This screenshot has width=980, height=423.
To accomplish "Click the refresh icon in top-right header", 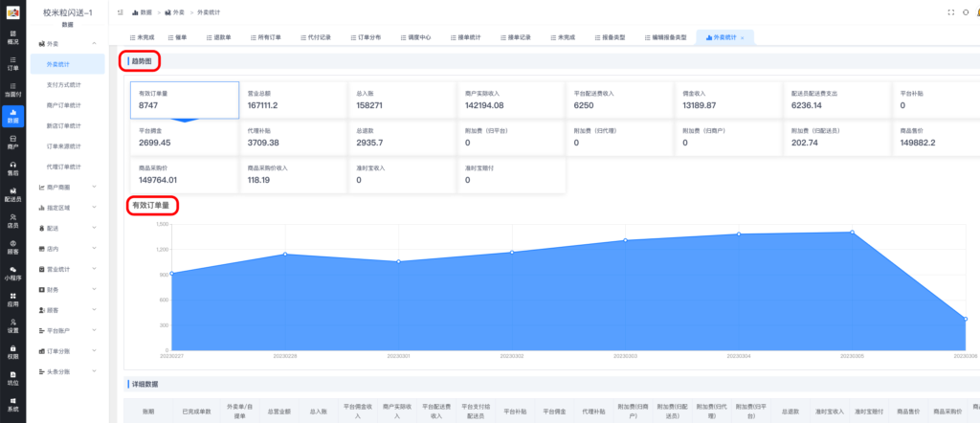I will (x=966, y=11).
